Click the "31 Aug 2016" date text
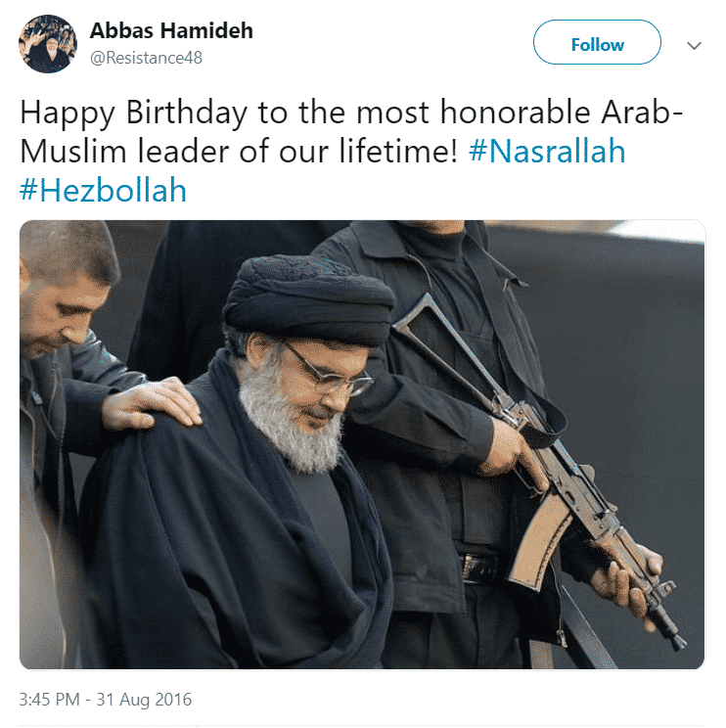Screen dimensions: 726x728 coord(144,700)
